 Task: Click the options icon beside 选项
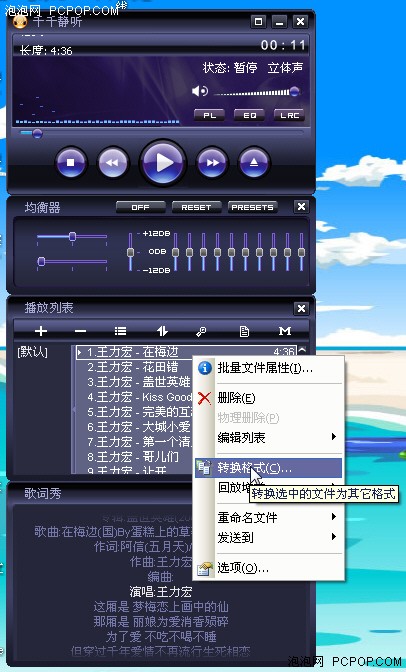[x=205, y=568]
